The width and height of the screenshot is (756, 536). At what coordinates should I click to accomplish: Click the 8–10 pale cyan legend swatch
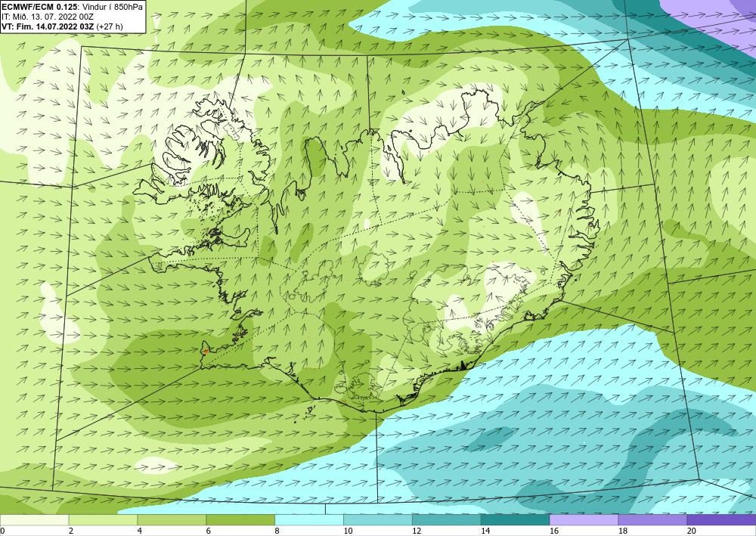(x=309, y=520)
